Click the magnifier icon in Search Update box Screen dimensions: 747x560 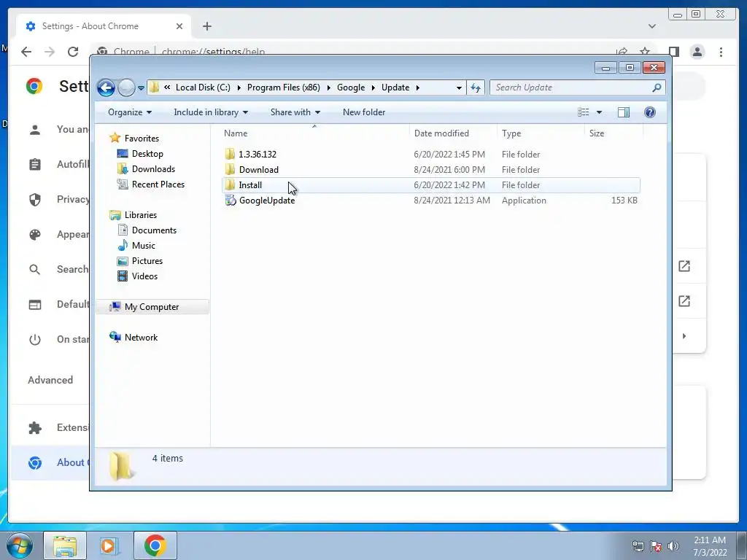[657, 87]
